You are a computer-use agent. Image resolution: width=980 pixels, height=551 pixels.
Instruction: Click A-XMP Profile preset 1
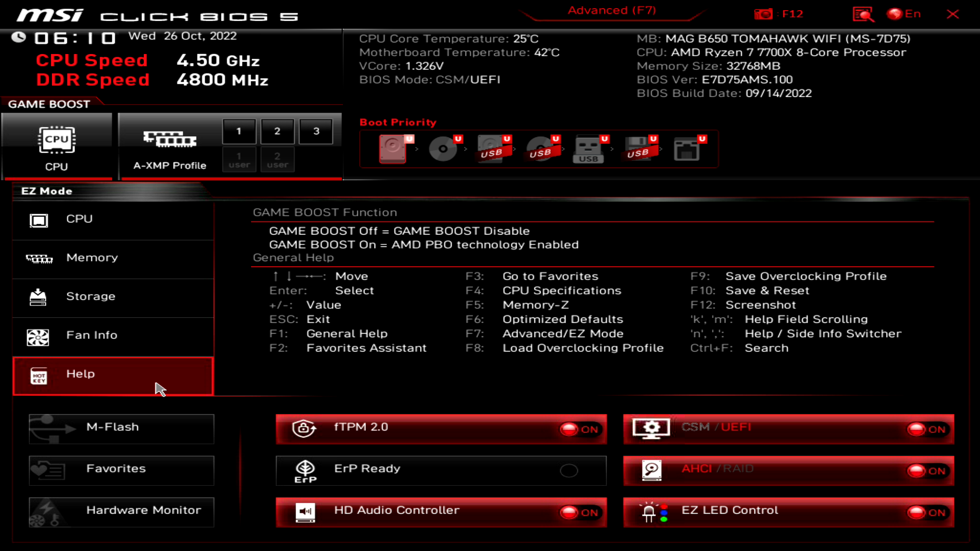(238, 131)
